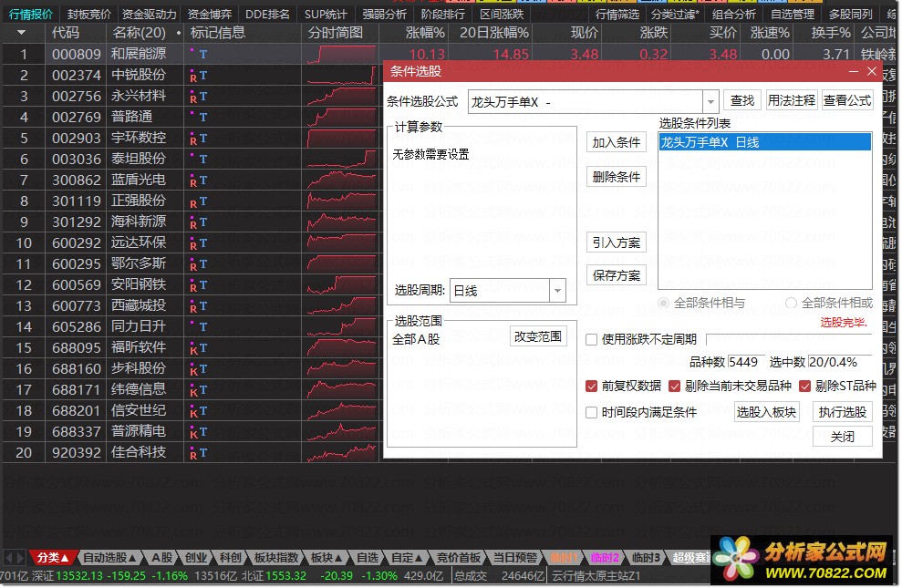Click 删除条件 button
902x588 pixels.
tap(617, 177)
